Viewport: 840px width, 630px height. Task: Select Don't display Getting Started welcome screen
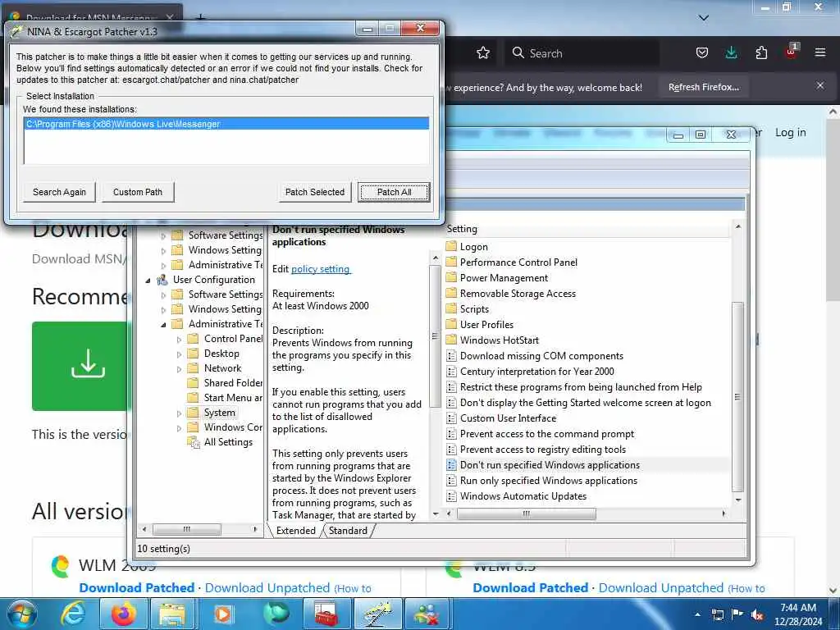click(586, 402)
